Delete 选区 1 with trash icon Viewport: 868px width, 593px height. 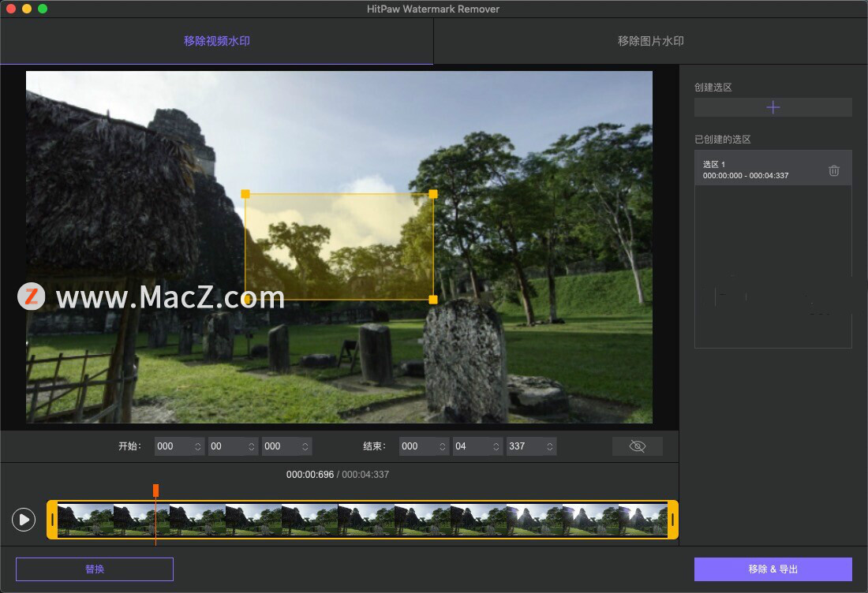point(834,170)
